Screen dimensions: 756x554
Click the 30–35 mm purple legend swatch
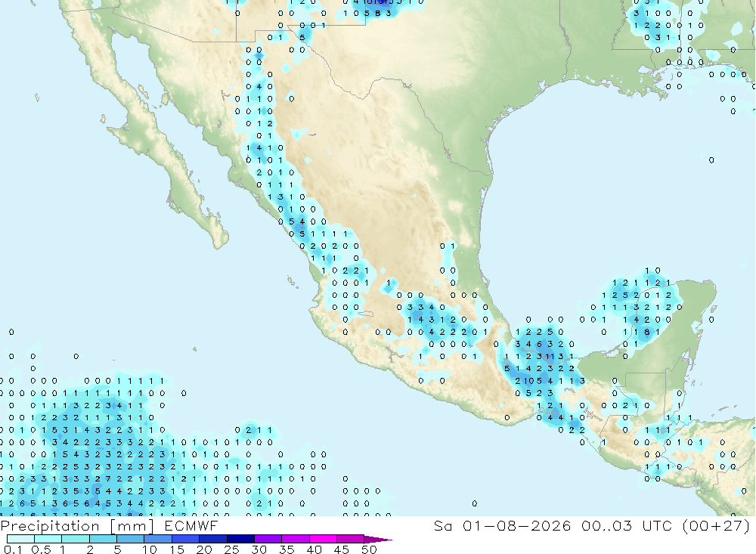(x=268, y=539)
